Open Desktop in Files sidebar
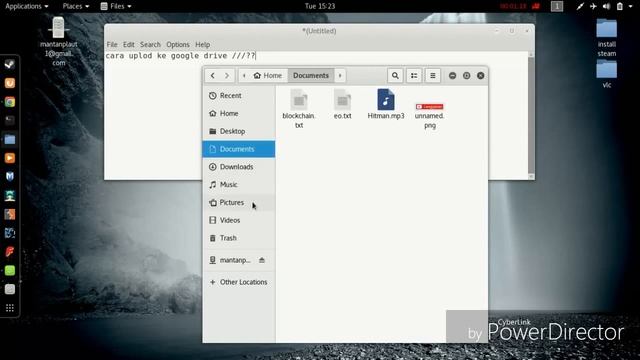Screen dimensions: 640x360 pos(239,131)
